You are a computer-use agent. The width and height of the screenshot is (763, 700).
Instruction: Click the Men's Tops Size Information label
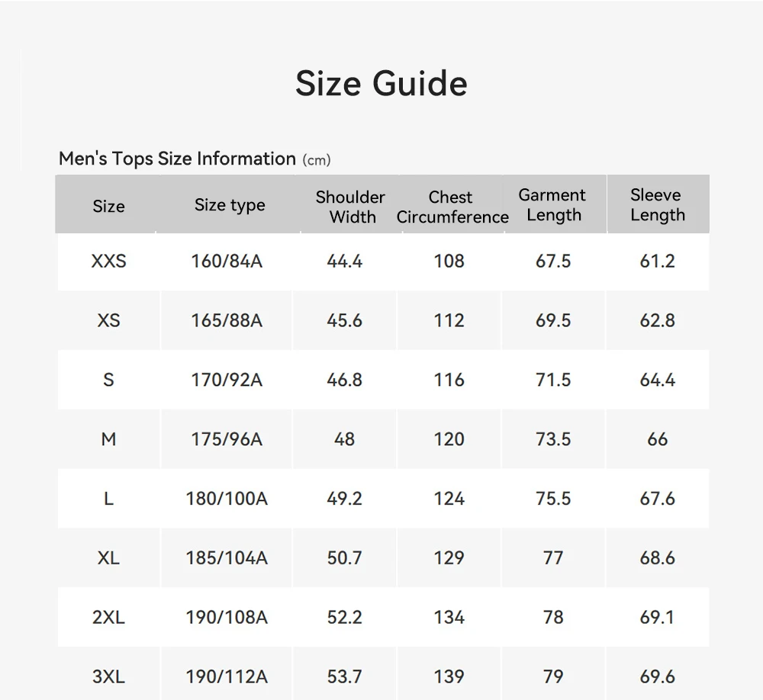(177, 159)
